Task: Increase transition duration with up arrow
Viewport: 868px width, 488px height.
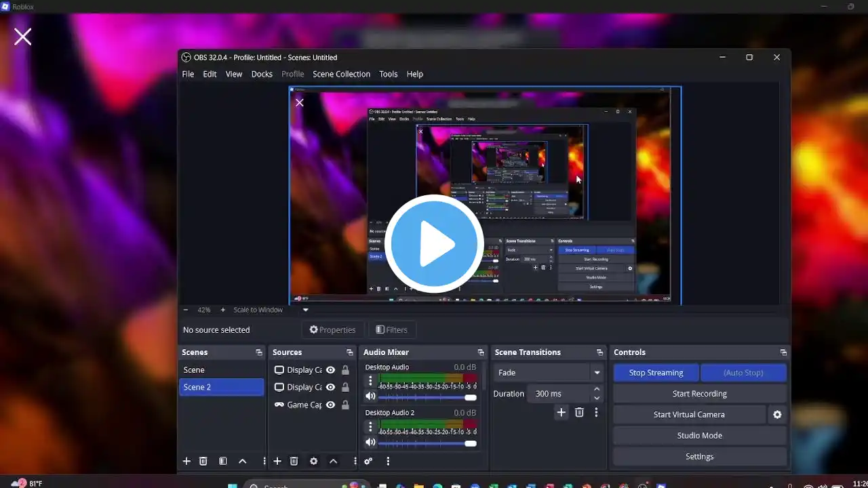Action: point(597,390)
